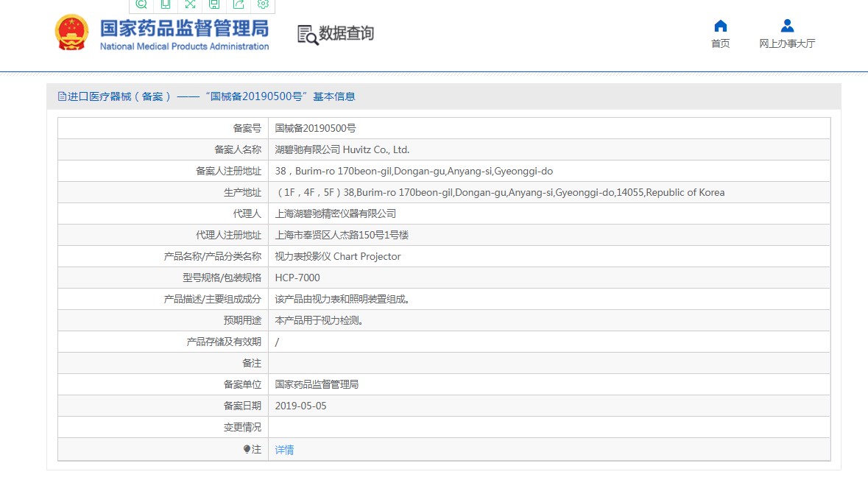
Task: Select 湖碧驰有限公司 Huvitz Co., Ltd. cell
Action: 342,149
